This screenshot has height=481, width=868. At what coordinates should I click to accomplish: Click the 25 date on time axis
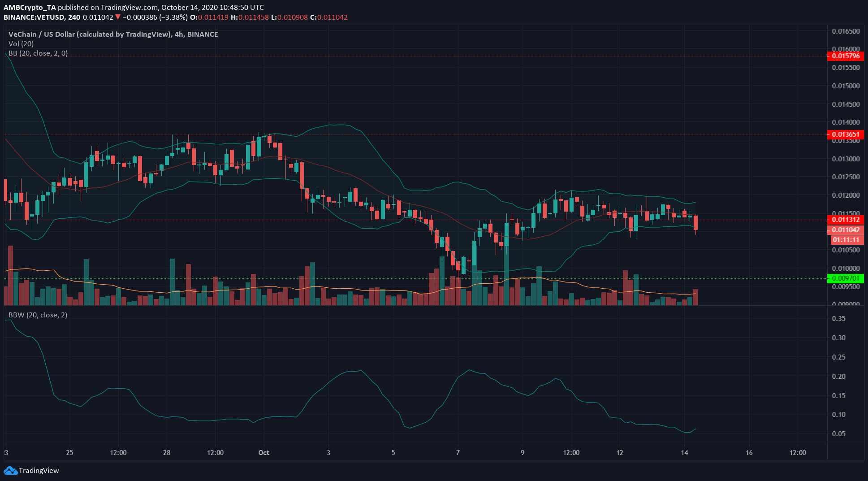click(x=69, y=452)
